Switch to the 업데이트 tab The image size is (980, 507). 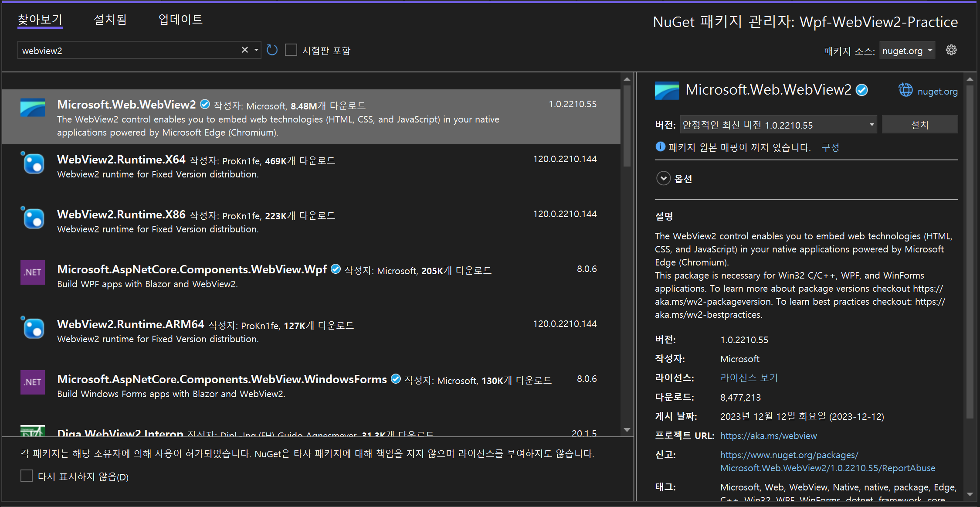tap(180, 19)
